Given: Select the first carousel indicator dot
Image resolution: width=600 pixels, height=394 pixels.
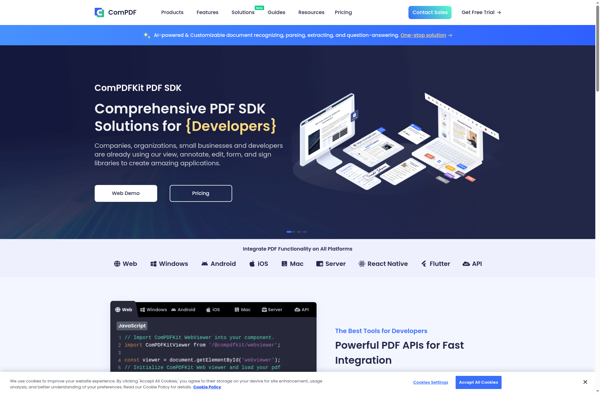Looking at the screenshot, I should tap(290, 232).
